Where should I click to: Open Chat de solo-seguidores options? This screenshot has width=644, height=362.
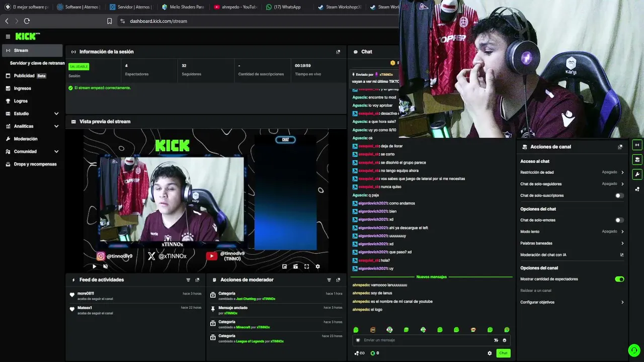tap(572, 184)
